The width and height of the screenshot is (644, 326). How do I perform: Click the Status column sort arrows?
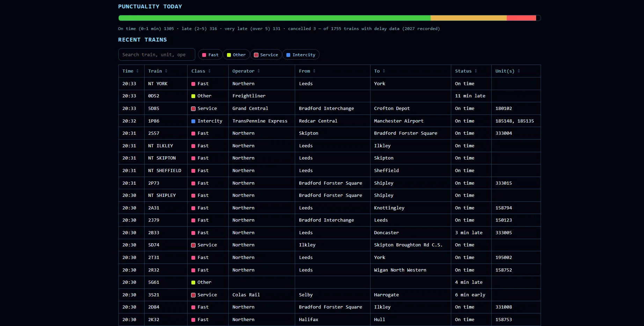[x=476, y=71]
